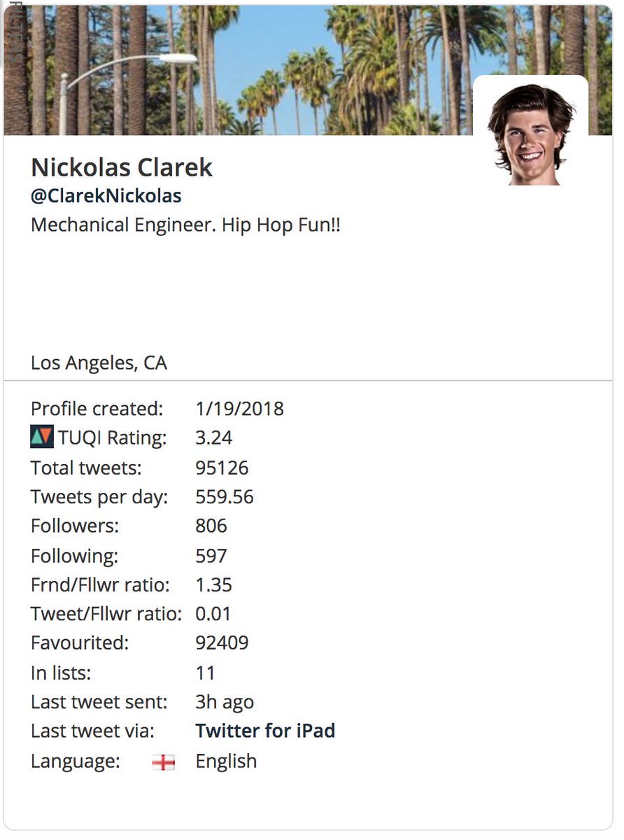Click the Total tweets value 95126
The height and width of the screenshot is (840, 624).
click(222, 468)
